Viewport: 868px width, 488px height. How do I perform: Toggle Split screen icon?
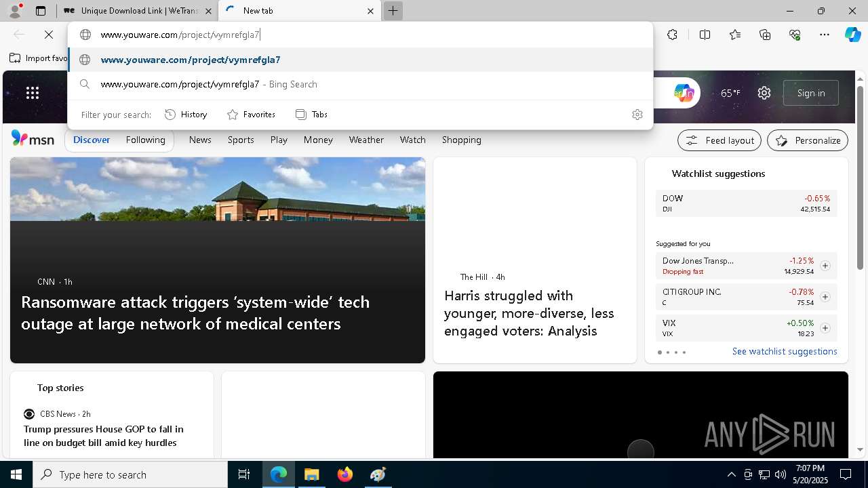705,35
